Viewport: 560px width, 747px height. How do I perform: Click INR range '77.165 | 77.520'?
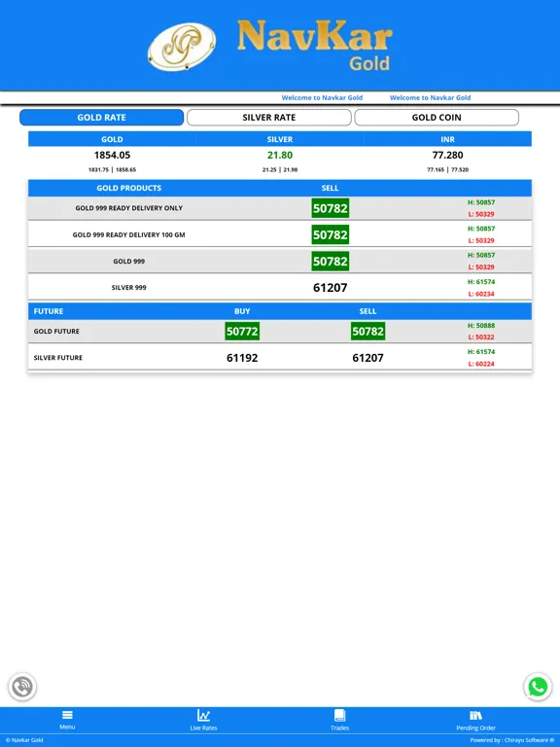tap(447, 169)
